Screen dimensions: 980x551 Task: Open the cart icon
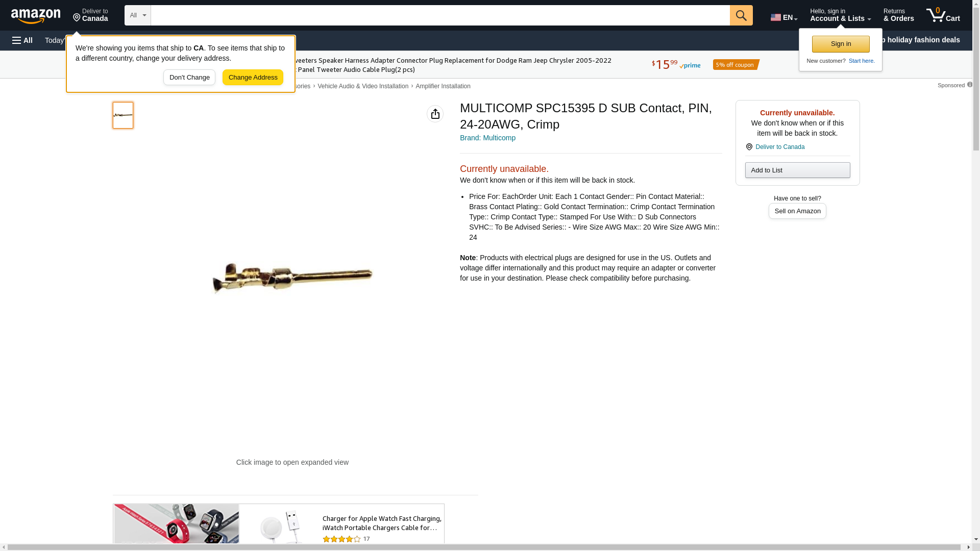[943, 15]
